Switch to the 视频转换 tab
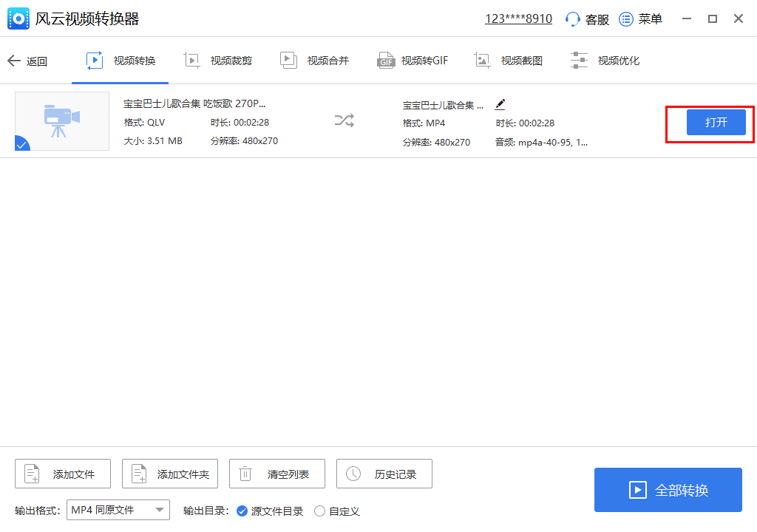Screen dimensions: 757x532 coord(120,61)
